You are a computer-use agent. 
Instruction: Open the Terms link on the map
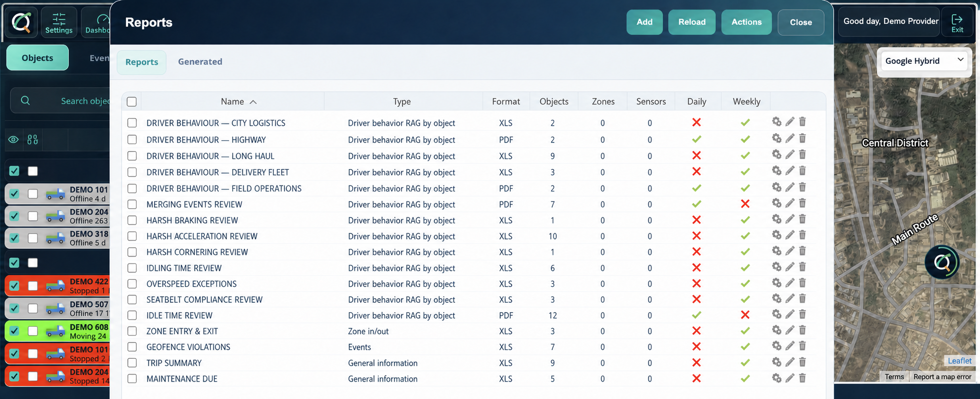[894, 377]
